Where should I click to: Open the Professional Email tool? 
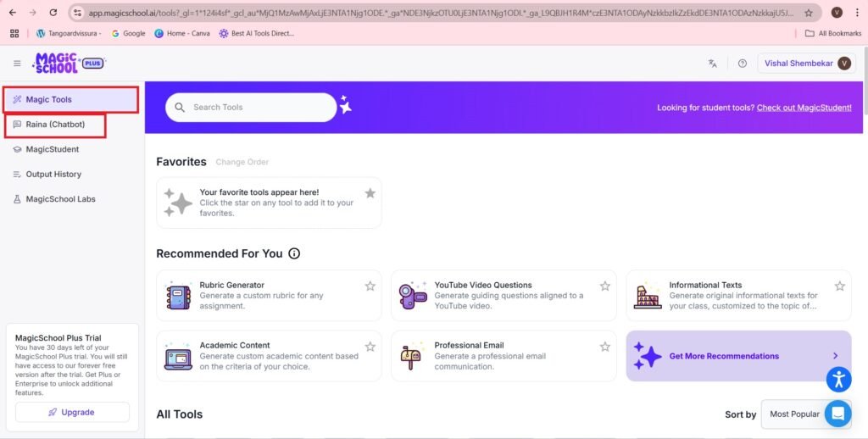point(504,356)
